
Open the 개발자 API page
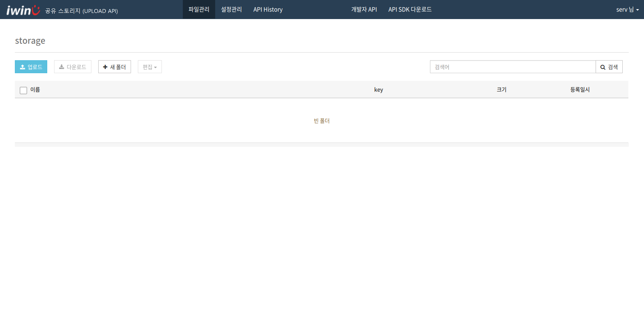pyautogui.click(x=364, y=10)
